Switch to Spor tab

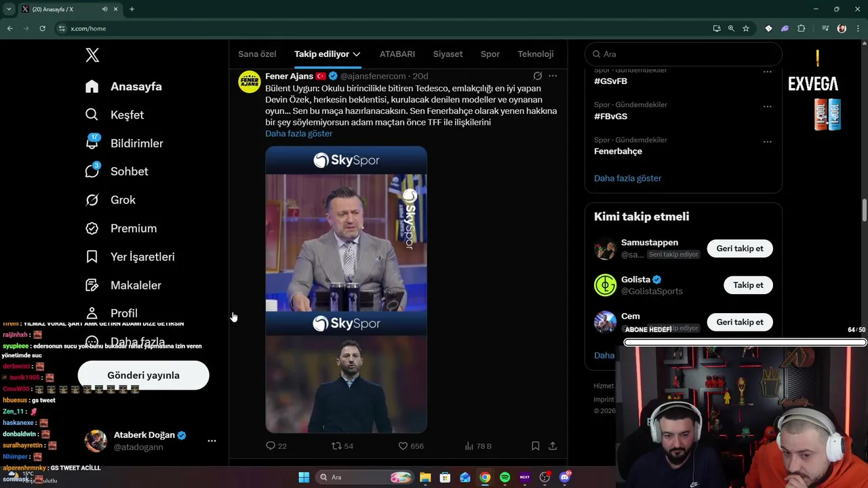tap(490, 54)
